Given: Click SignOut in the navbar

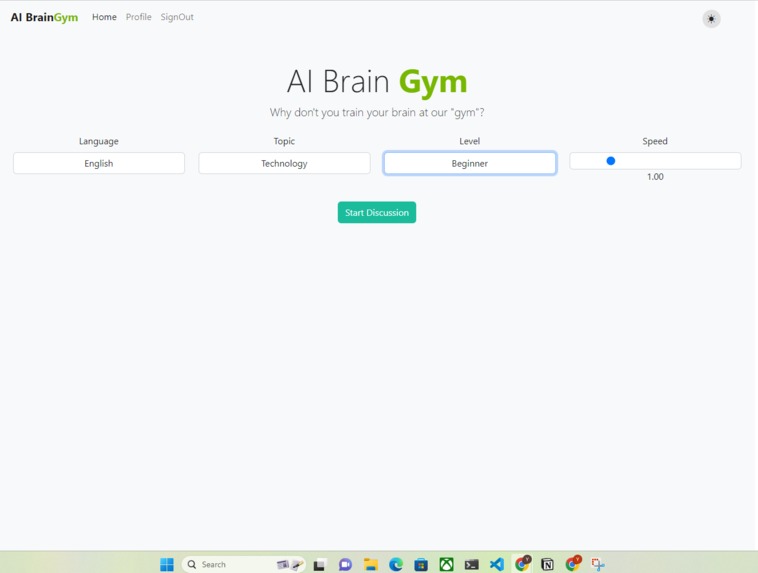Looking at the screenshot, I should [177, 17].
